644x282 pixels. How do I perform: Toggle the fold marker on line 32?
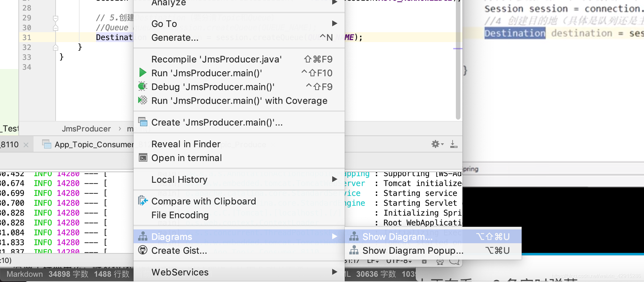56,48
